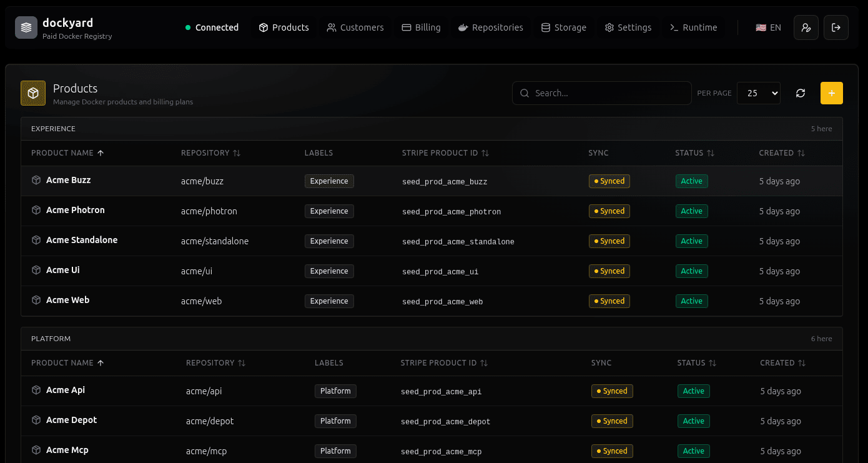Open the Acme Buzz product
868x463 pixels.
pos(69,180)
